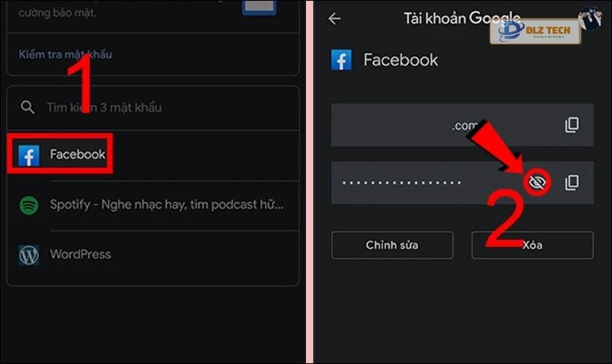Viewport: 612px width, 364px height.
Task: Click the DLZ Tech logo badge
Action: (535, 31)
